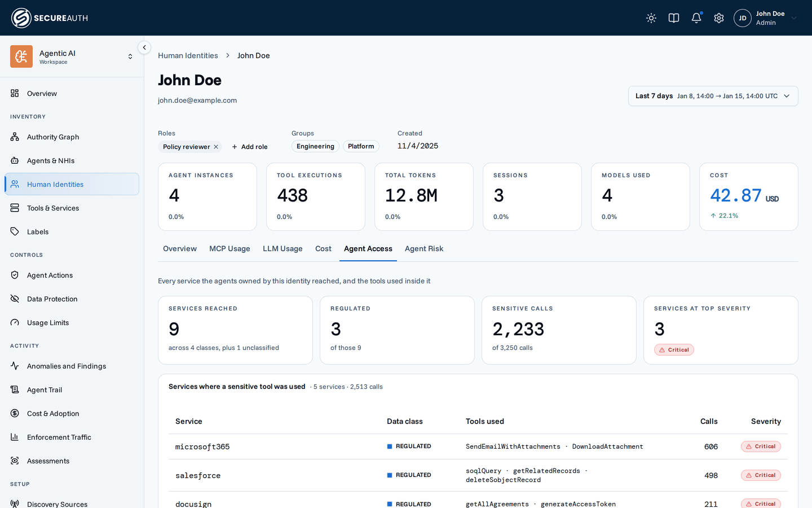Click the Calls column header

click(709, 422)
